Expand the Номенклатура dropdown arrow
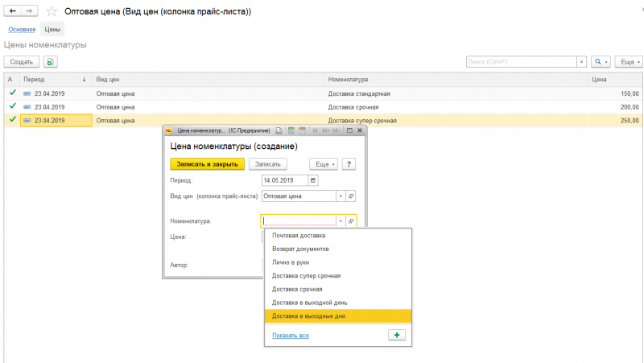The width and height of the screenshot is (644, 363). (x=341, y=221)
